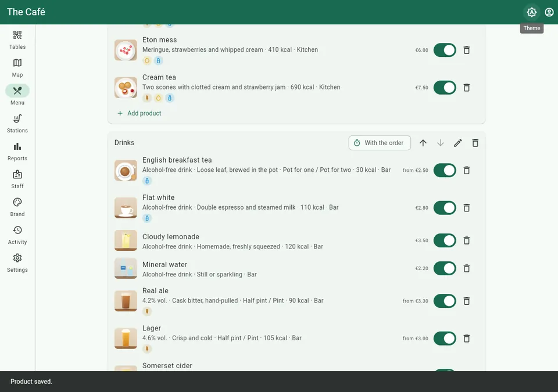Viewport: 558px width, 392px height.
Task: Open the Map section
Action: click(17, 67)
